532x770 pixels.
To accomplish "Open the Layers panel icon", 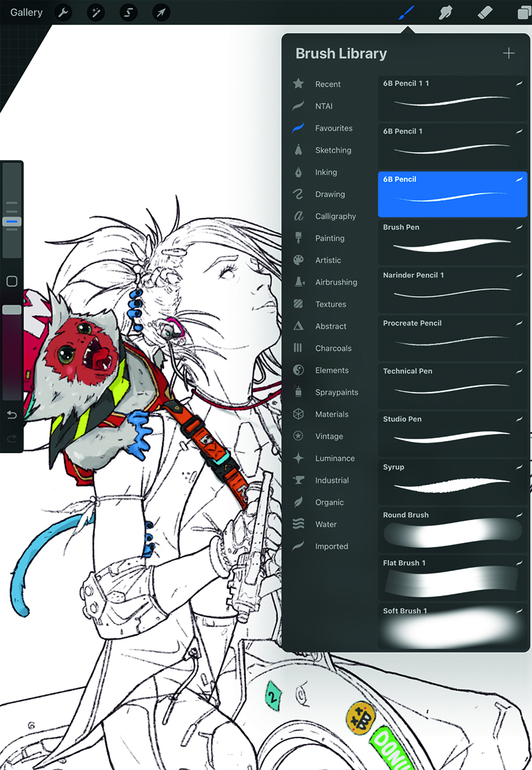I will tap(524, 12).
